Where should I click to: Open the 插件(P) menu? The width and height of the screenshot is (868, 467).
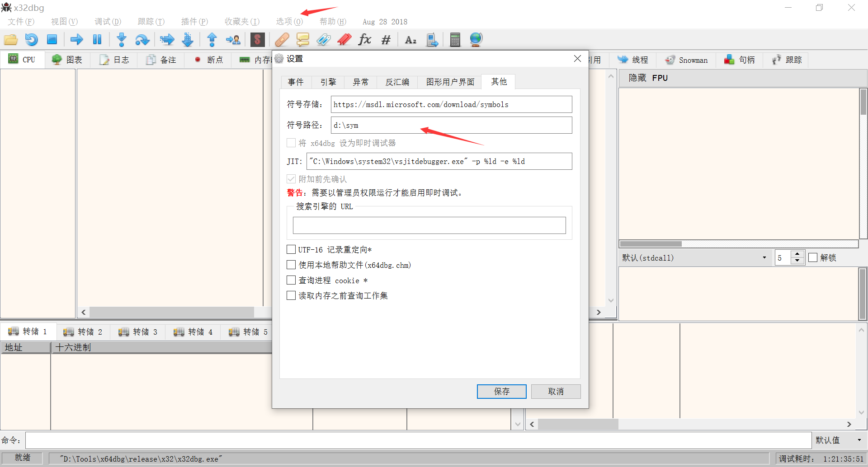[x=194, y=22]
